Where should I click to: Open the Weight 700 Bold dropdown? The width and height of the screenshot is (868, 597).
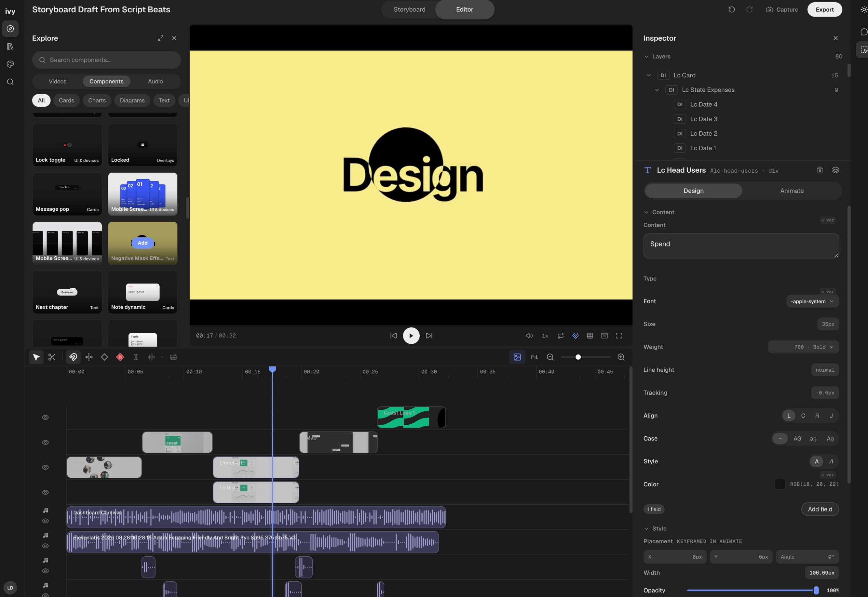point(803,347)
